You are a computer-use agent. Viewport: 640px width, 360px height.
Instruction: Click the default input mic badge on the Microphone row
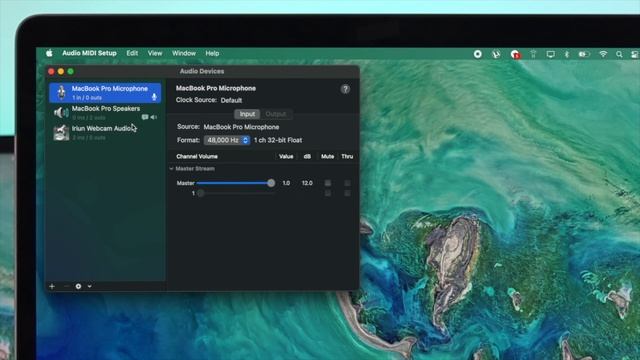pos(154,97)
